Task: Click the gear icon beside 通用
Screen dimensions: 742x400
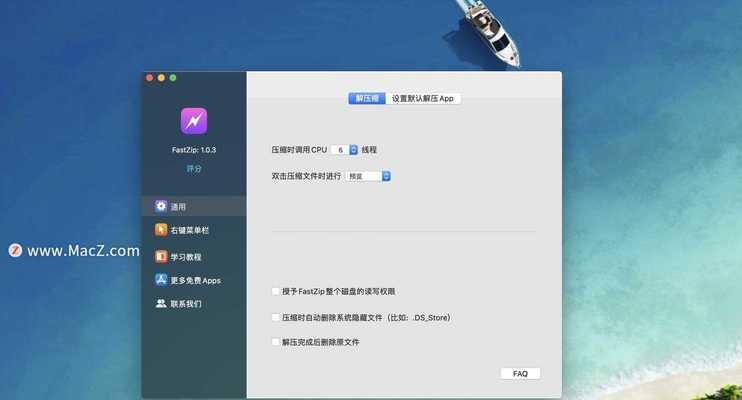Action: point(161,206)
